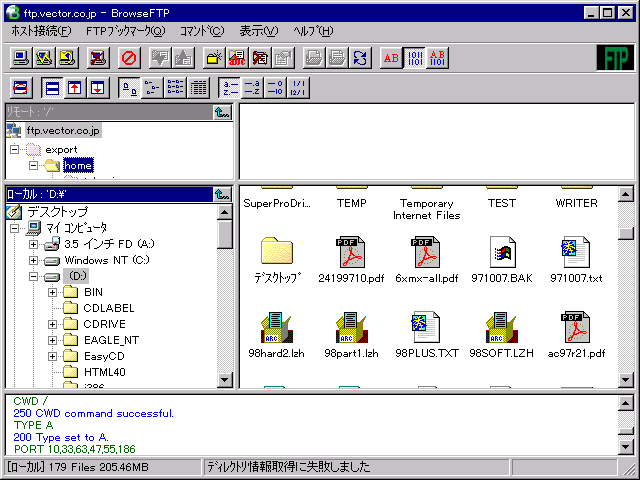Click the local tree scrollbar up arrow
Screen dimensions: 640x480
point(224,212)
